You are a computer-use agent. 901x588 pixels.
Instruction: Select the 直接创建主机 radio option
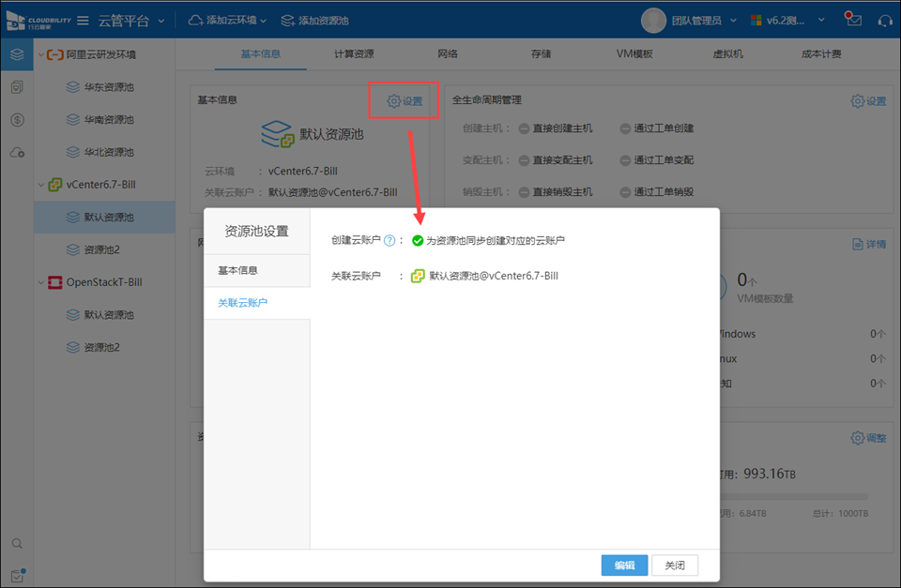525,128
